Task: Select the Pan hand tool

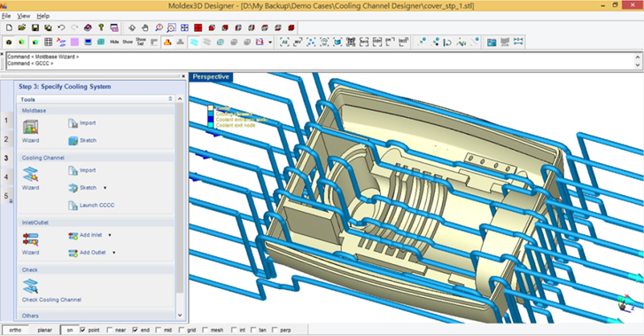Action: pyautogui.click(x=145, y=27)
